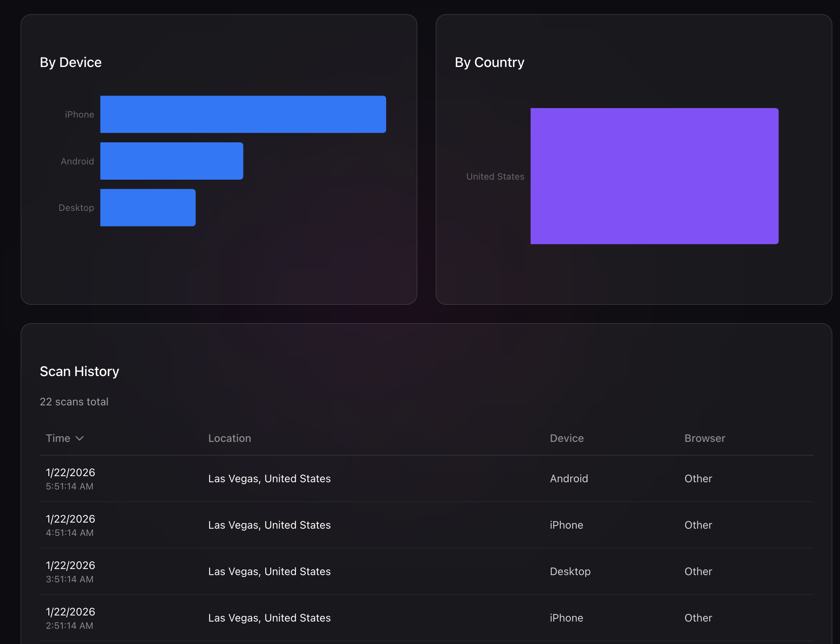
Task: Open the 5:51:14 AM Android scan entry
Action: pyautogui.click(x=422, y=478)
